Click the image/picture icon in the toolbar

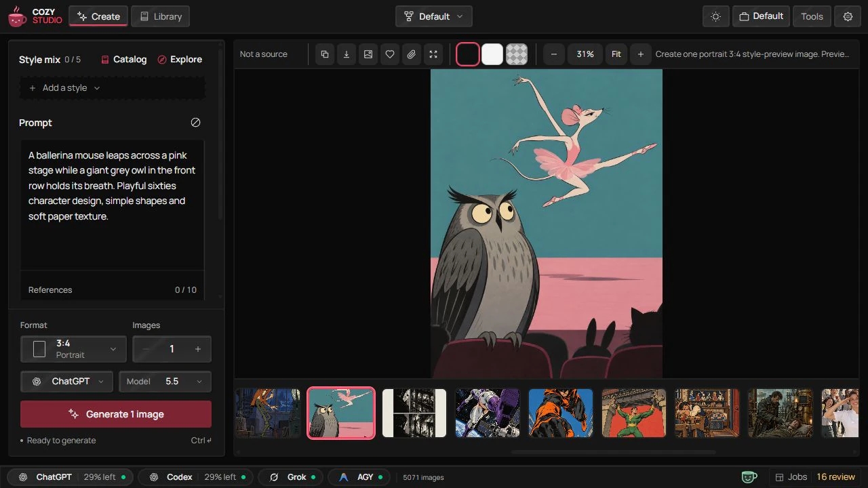pyautogui.click(x=368, y=54)
